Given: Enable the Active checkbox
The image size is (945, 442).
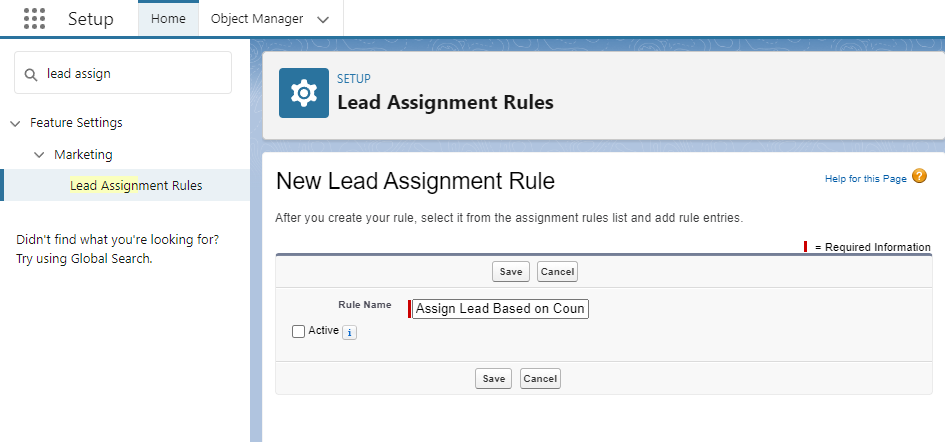Looking at the screenshot, I should point(298,332).
